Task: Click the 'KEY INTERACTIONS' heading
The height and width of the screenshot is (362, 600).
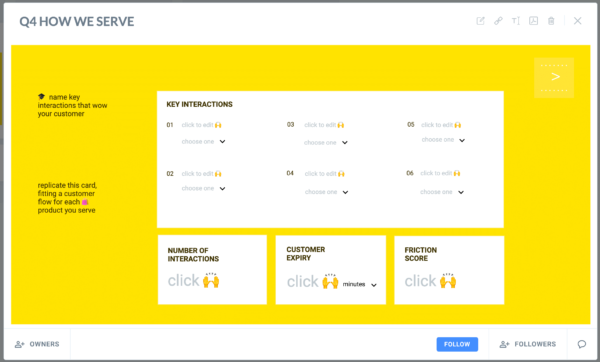Action: tap(199, 104)
